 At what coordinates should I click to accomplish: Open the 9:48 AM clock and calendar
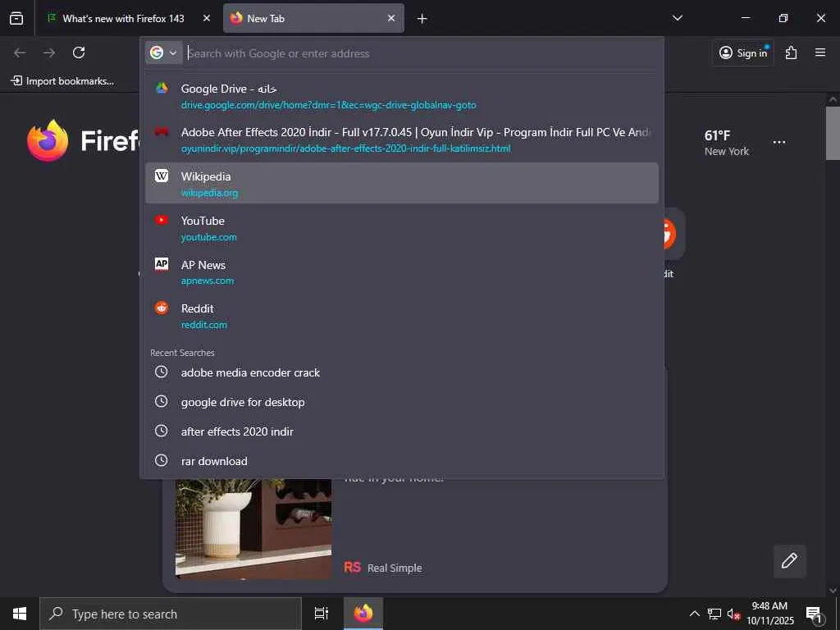click(769, 614)
